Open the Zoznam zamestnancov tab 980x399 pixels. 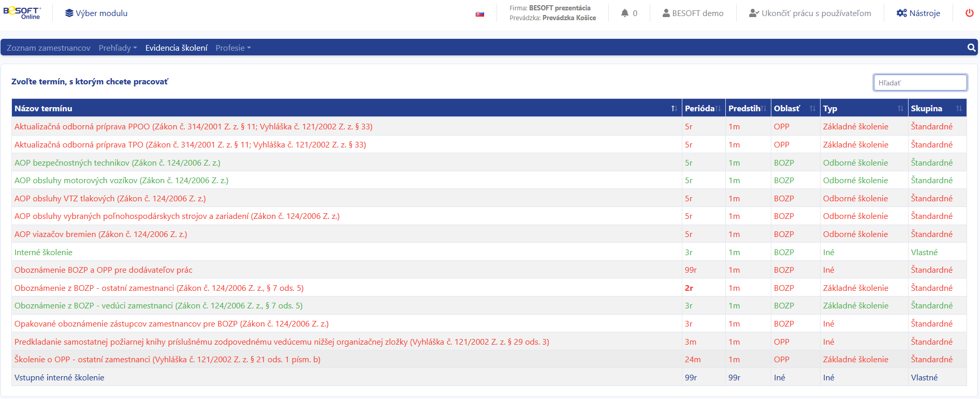49,48
